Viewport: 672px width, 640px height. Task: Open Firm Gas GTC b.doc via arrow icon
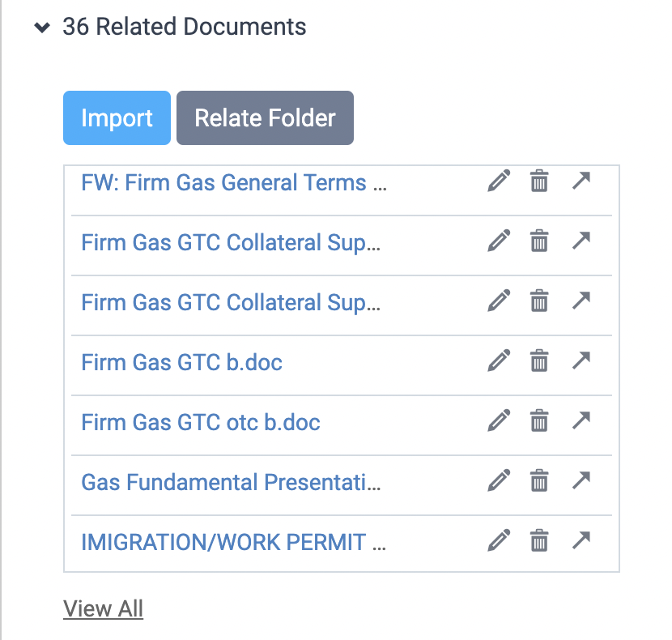581,360
